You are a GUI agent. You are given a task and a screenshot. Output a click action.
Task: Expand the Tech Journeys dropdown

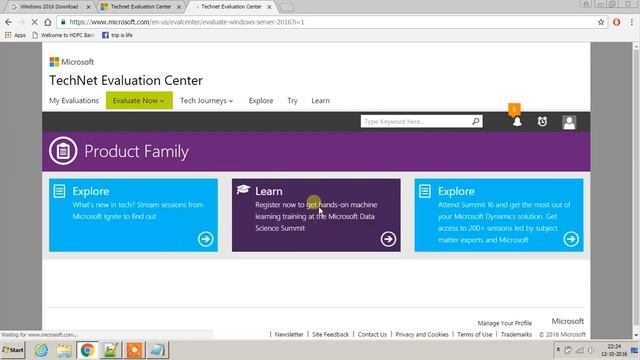click(x=207, y=100)
